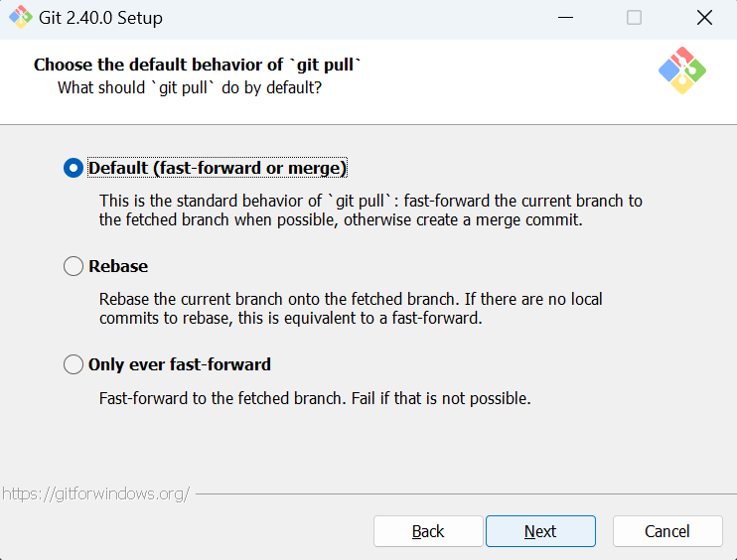Image resolution: width=737 pixels, height=560 pixels.
Task: Cancel the Git installation
Action: pos(667,531)
